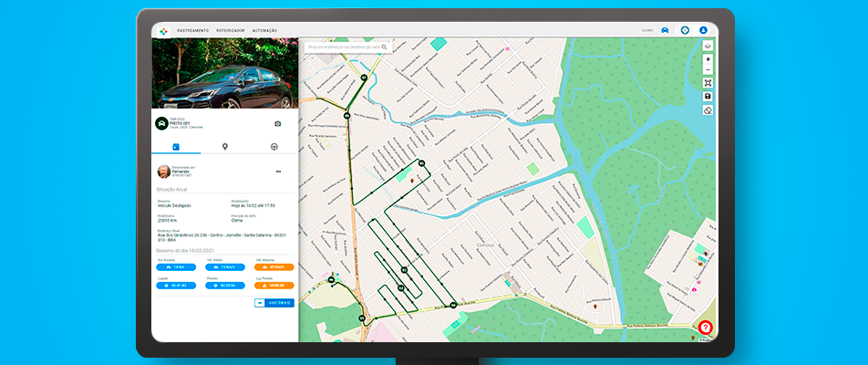Zoom in on the map
Viewport: 868px width, 365px height.
[x=708, y=59]
